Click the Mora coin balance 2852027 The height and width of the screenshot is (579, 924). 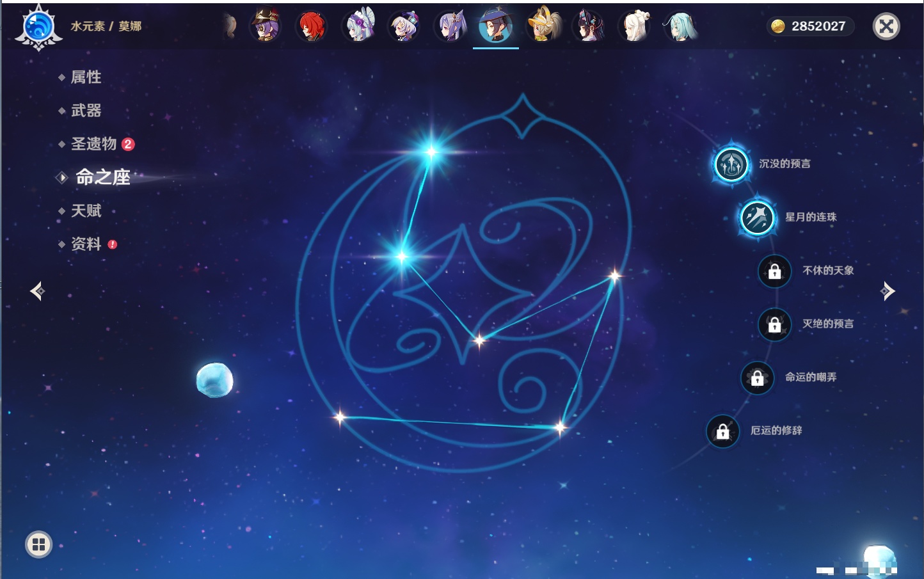(x=810, y=26)
